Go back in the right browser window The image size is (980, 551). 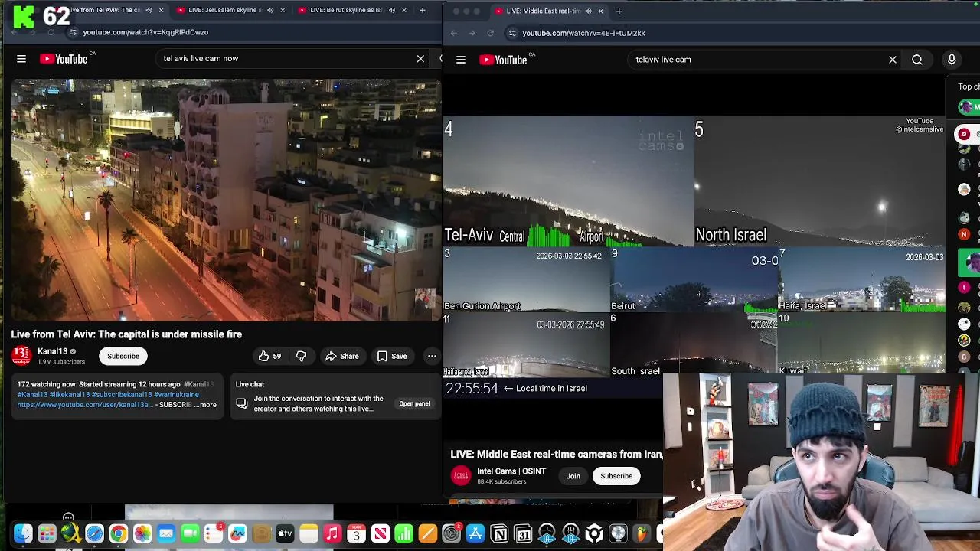[454, 33]
